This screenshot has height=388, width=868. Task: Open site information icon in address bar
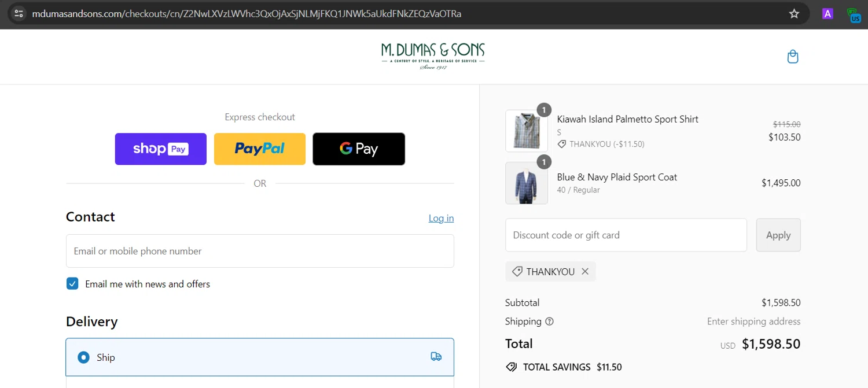(19, 13)
